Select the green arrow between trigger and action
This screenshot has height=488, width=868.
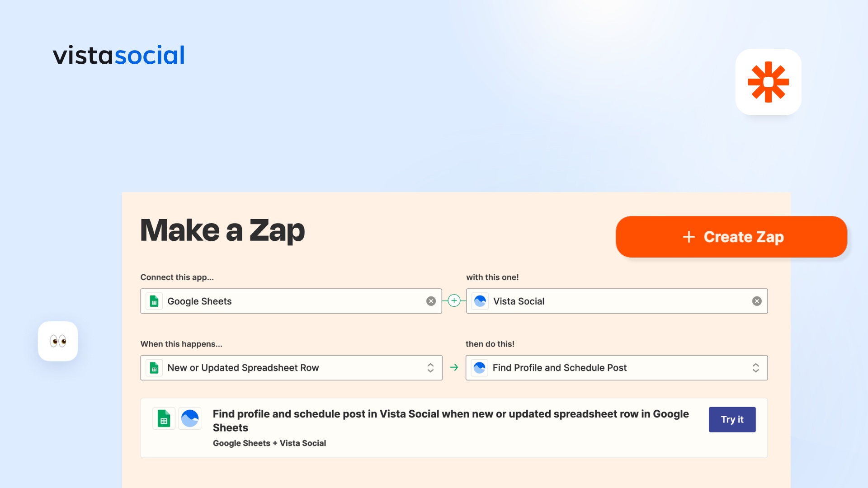(x=454, y=367)
